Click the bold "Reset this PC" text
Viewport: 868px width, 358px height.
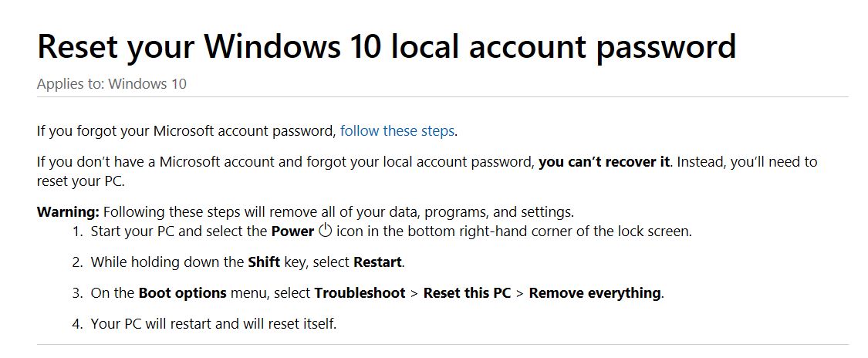pyautogui.click(x=468, y=292)
